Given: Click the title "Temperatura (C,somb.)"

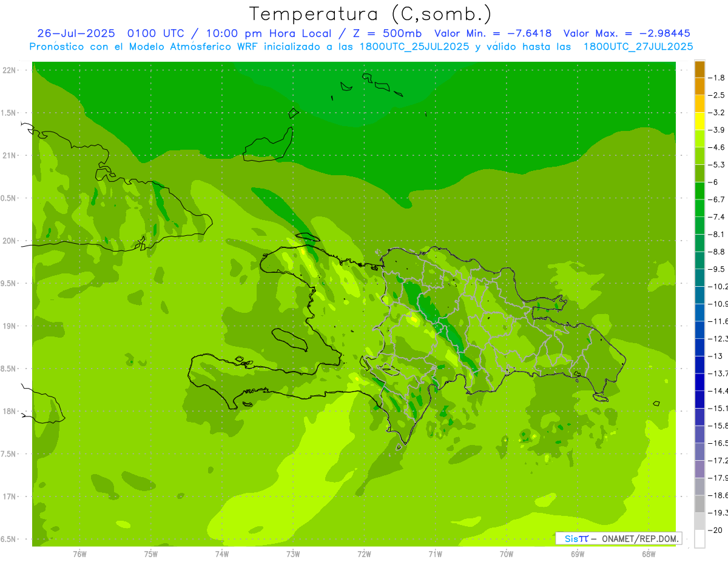Looking at the screenshot, I should tap(370, 15).
